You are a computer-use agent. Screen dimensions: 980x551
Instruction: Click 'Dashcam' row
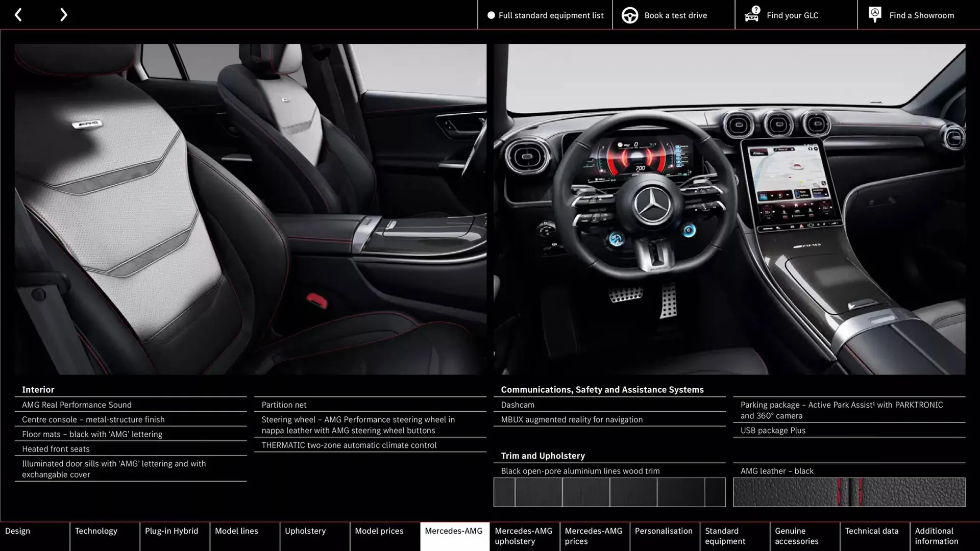pos(609,405)
